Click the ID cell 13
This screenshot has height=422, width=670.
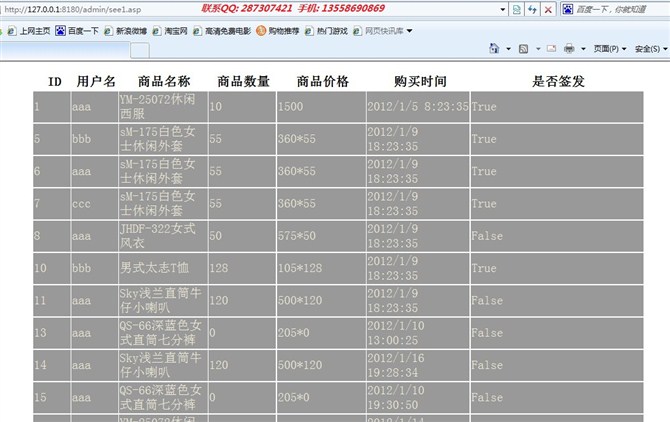click(x=52, y=333)
